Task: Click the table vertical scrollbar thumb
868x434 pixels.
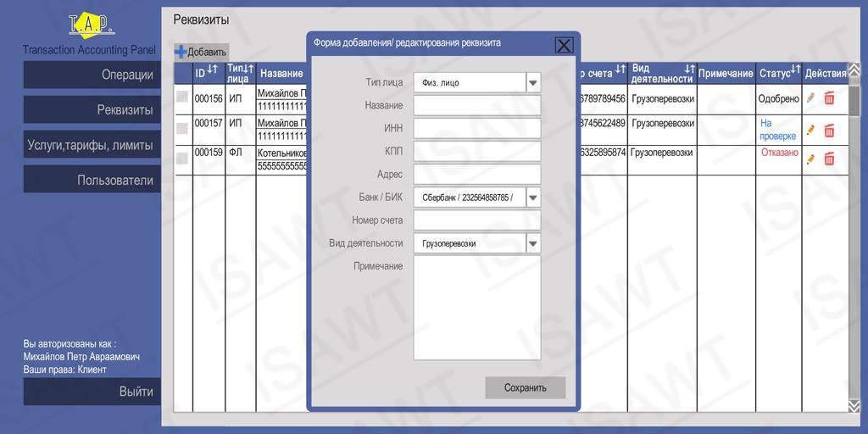Action: coord(854,101)
